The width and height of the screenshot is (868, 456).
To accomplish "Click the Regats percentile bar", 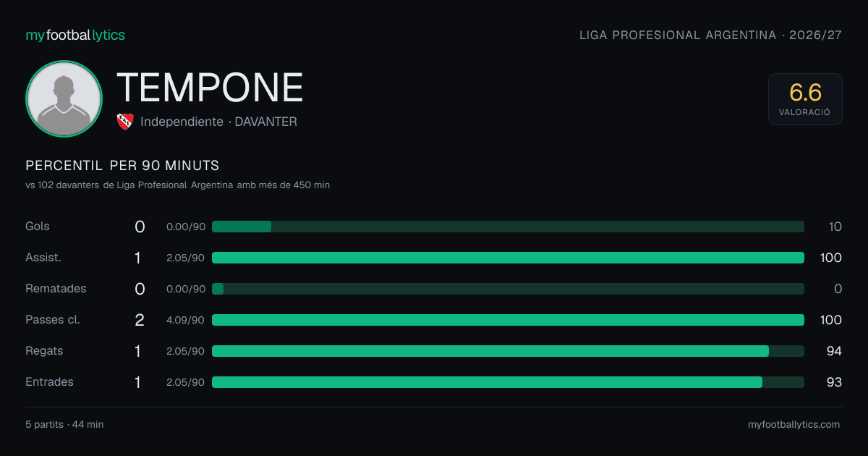I will (508, 351).
